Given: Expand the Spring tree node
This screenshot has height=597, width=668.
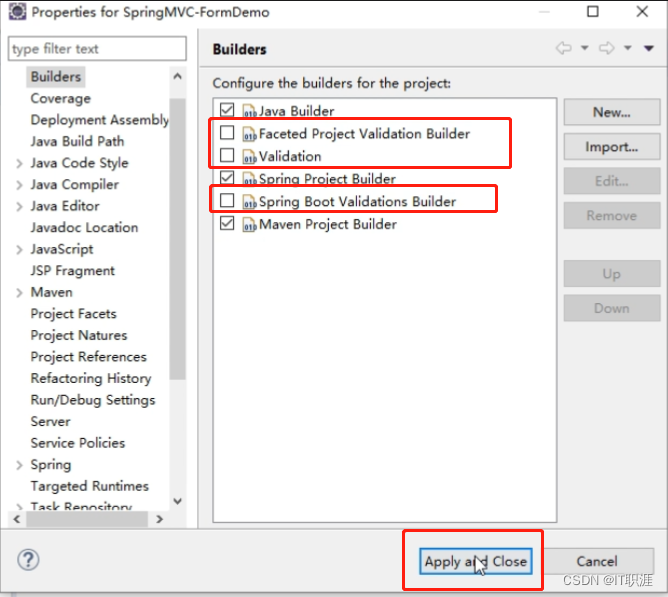Looking at the screenshot, I should coord(19,465).
